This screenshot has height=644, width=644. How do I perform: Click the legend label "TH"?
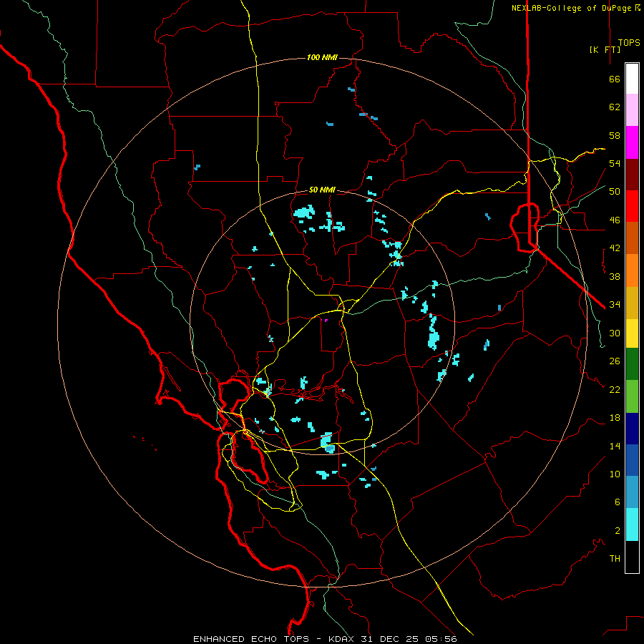tap(615, 559)
